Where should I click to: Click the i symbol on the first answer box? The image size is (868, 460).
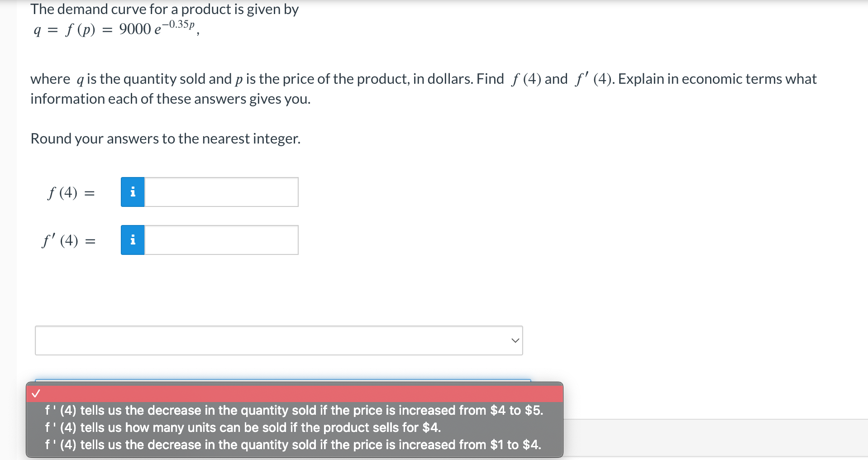click(x=132, y=192)
